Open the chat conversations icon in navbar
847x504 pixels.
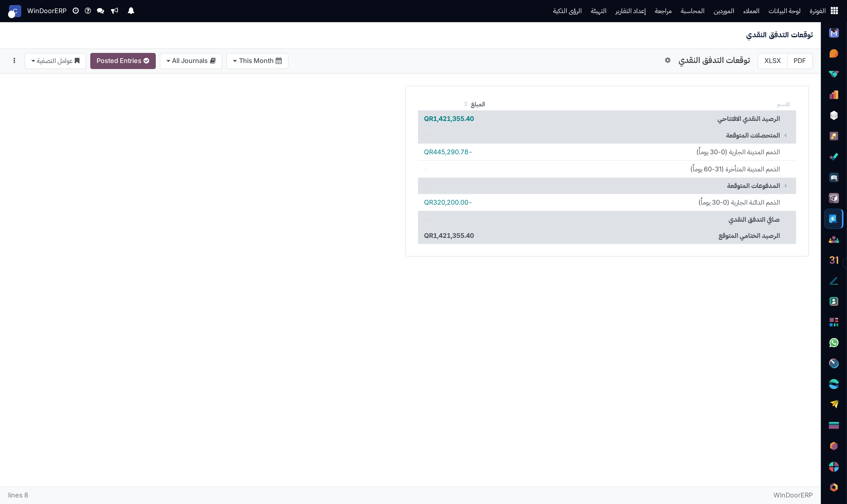tap(100, 11)
